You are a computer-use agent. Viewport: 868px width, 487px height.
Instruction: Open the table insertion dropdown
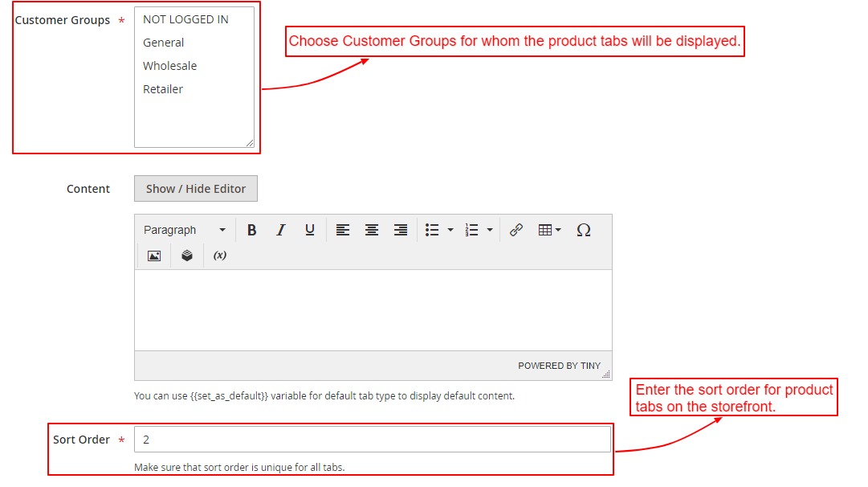[549, 230]
